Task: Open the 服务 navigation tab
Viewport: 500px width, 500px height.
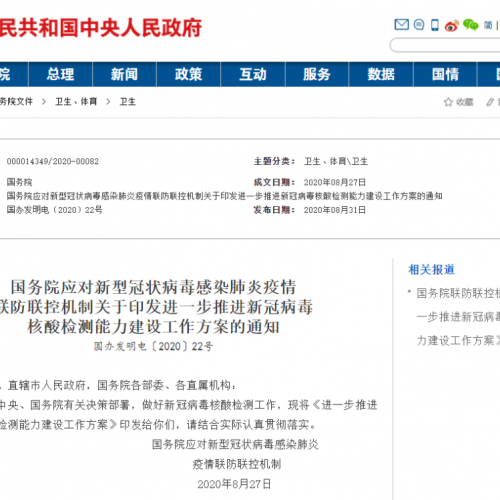Action: coord(317,74)
